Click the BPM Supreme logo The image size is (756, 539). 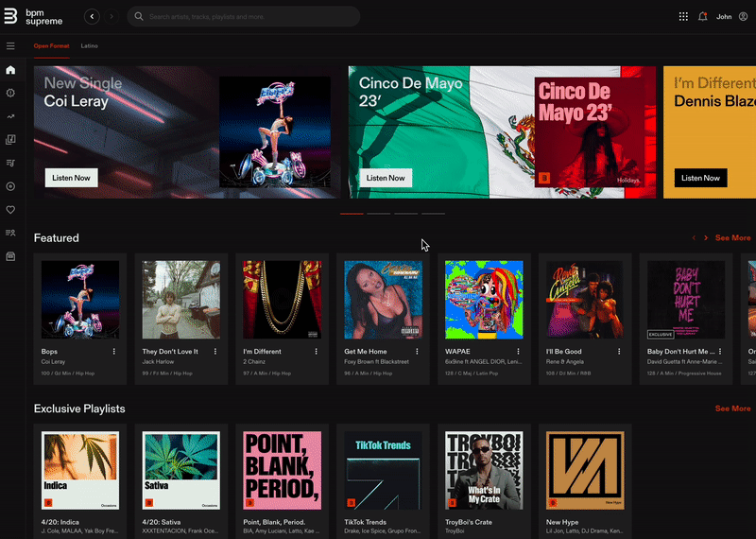pos(33,16)
